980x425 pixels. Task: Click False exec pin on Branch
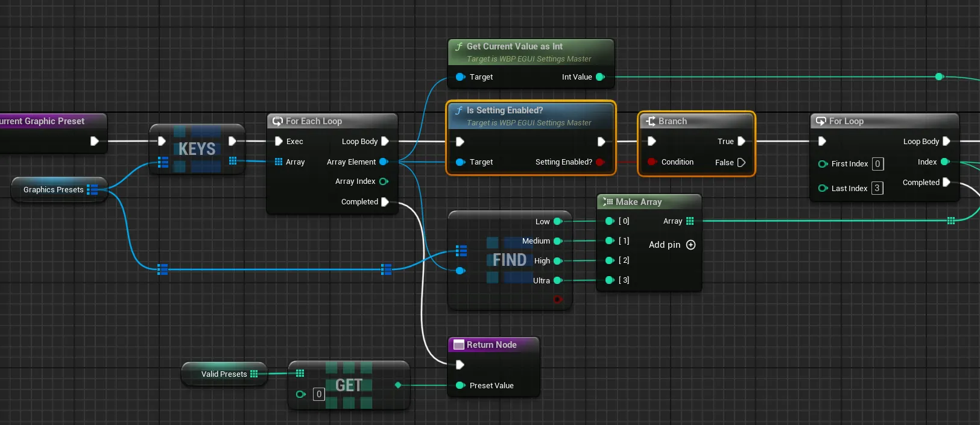pyautogui.click(x=742, y=163)
